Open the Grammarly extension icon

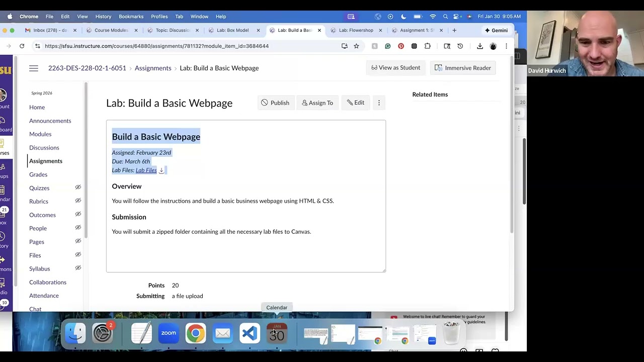point(387,46)
